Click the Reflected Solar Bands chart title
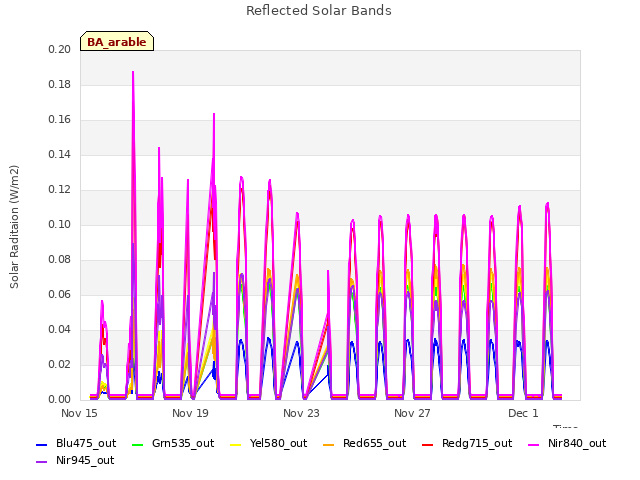This screenshot has width=640, height=480. click(x=319, y=11)
